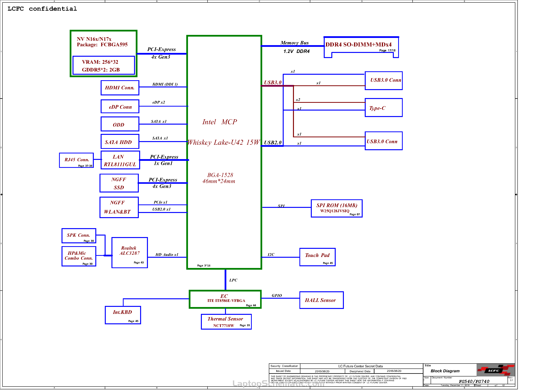Select the Whiskey Lake-U42 15W text

pyautogui.click(x=224, y=142)
